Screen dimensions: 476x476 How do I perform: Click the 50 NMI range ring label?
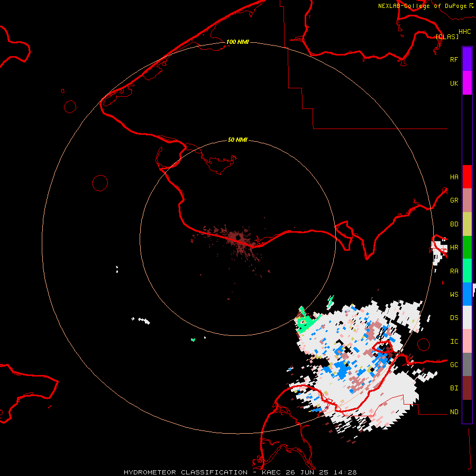[237, 140]
